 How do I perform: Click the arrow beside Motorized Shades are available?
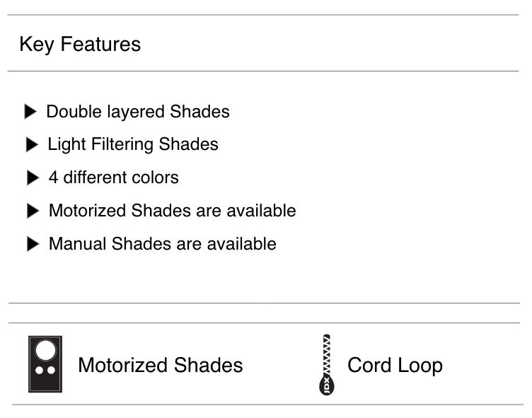[33, 211]
